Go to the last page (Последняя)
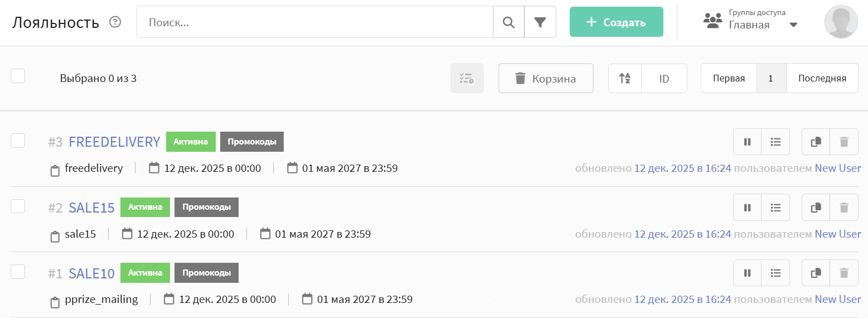 pyautogui.click(x=822, y=78)
